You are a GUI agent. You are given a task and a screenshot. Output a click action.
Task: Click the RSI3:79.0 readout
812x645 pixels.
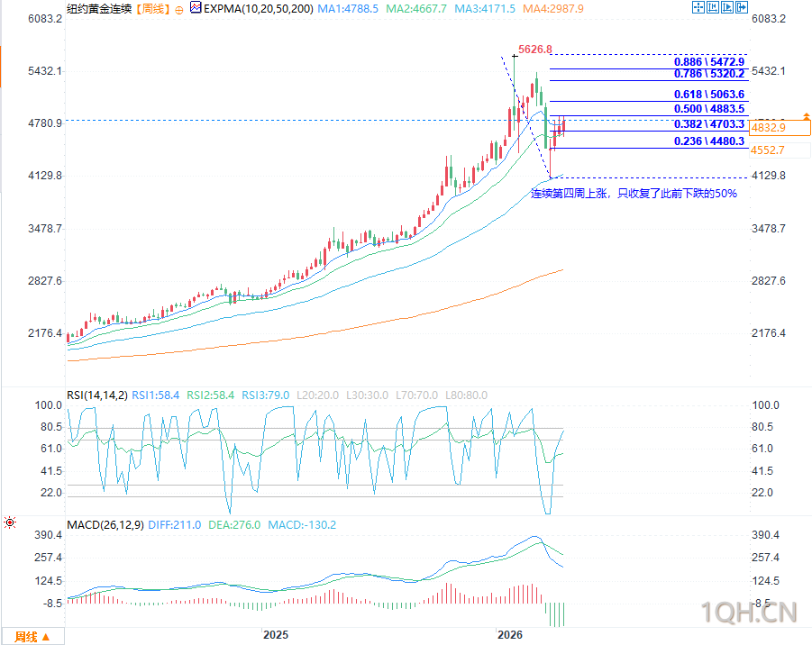click(x=265, y=395)
